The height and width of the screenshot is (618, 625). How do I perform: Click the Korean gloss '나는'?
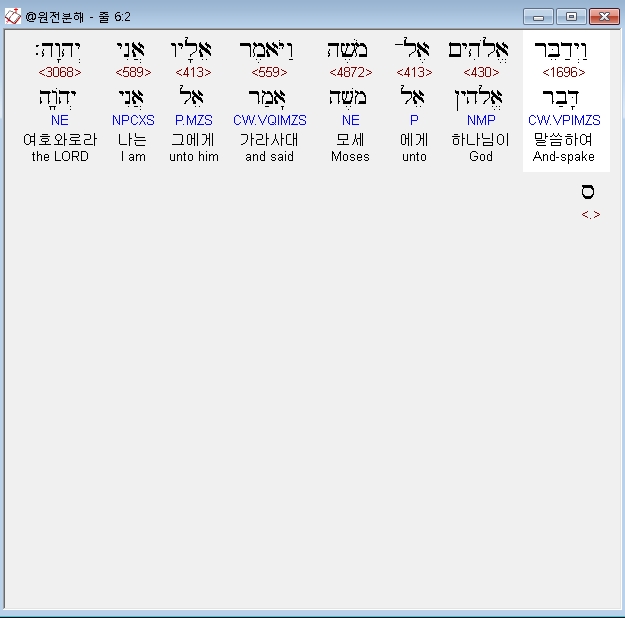(x=132, y=140)
